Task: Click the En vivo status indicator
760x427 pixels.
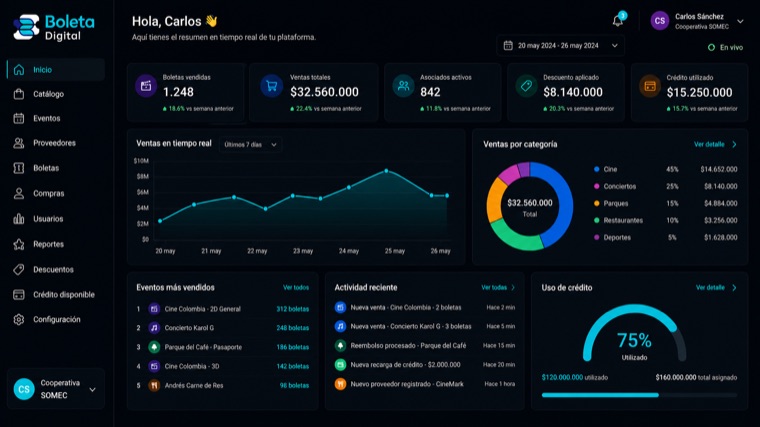Action: [725, 47]
